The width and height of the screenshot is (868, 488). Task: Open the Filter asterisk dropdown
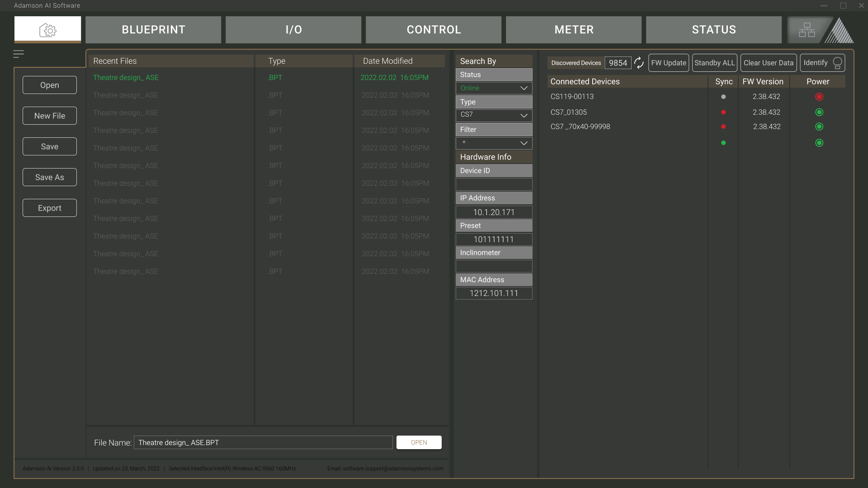pos(524,143)
